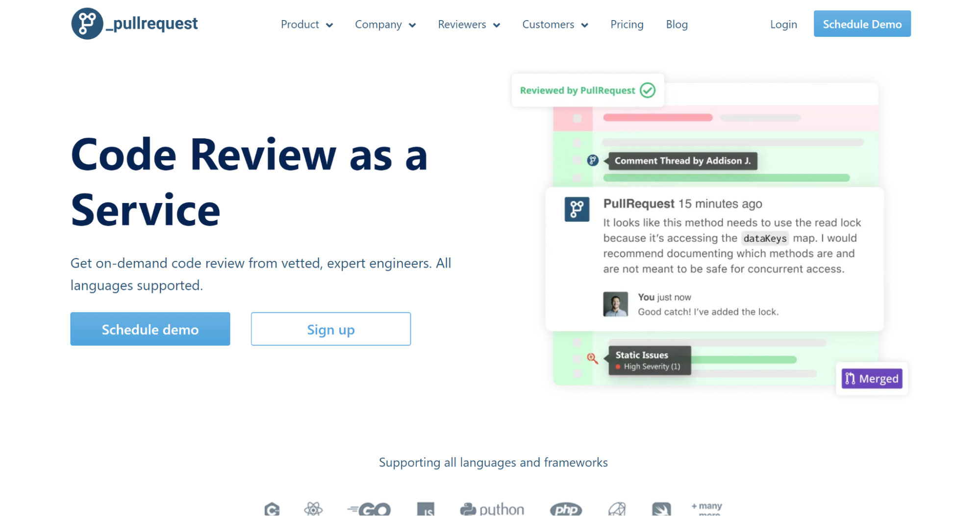The height and width of the screenshot is (516, 980).
Task: Click the PHP logo
Action: point(566,510)
